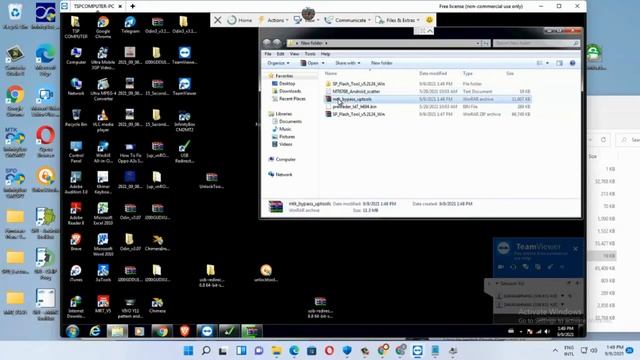The height and width of the screenshot is (360, 640).
Task: Open the Control Panel desktop icon
Action: (76, 151)
